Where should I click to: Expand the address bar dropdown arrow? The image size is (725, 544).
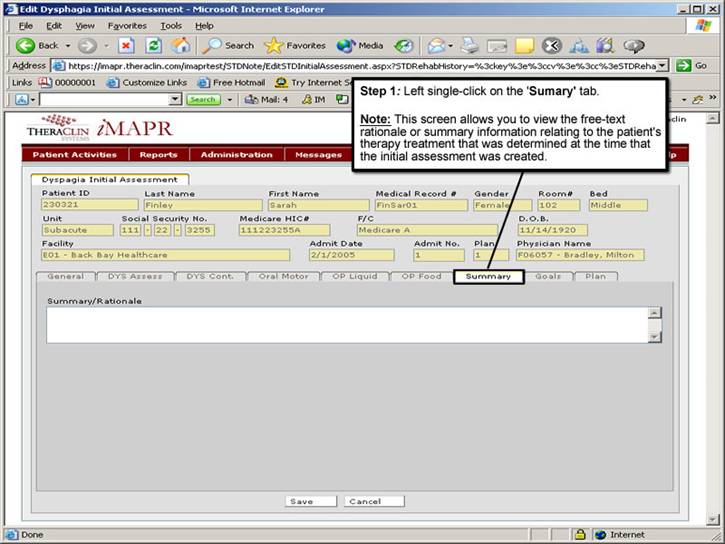[x=662, y=65]
